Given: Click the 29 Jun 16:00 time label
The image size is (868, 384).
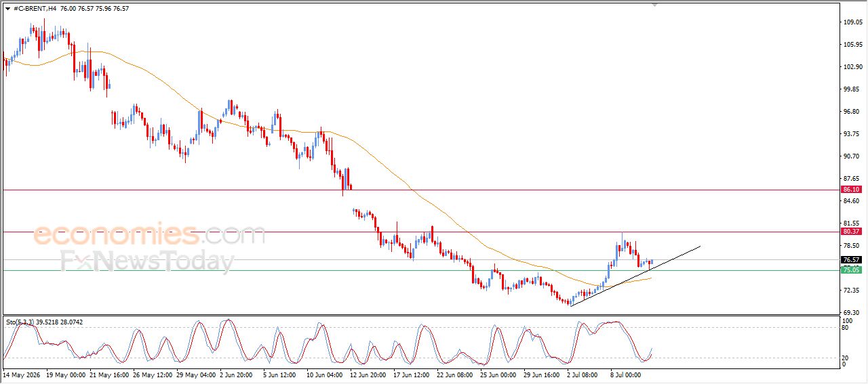Looking at the screenshot, I should (540, 374).
